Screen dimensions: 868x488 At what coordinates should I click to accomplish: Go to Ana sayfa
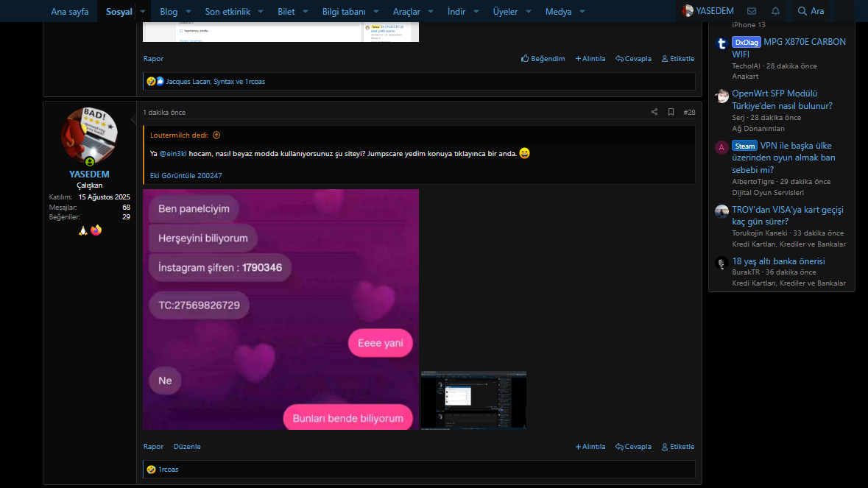coord(70,11)
